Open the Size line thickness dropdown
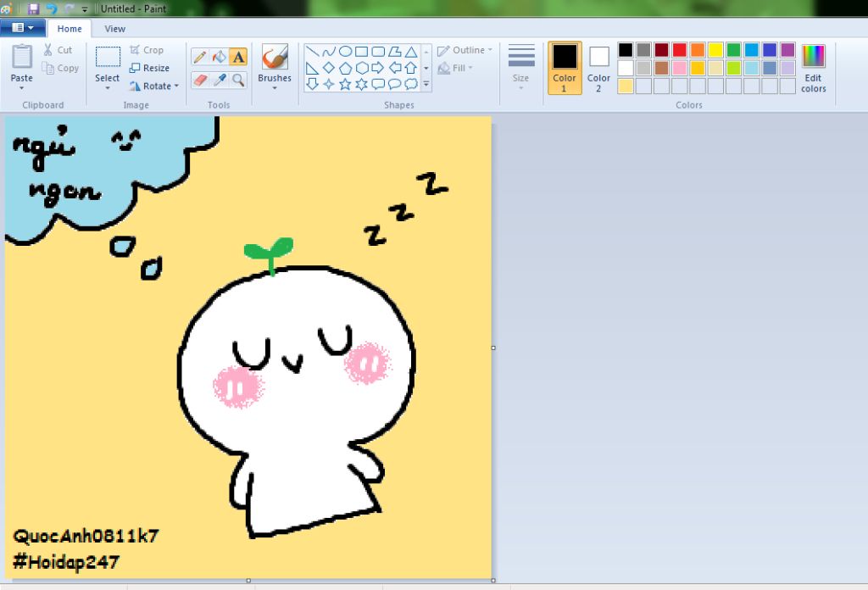The height and width of the screenshot is (590, 868). [x=521, y=66]
